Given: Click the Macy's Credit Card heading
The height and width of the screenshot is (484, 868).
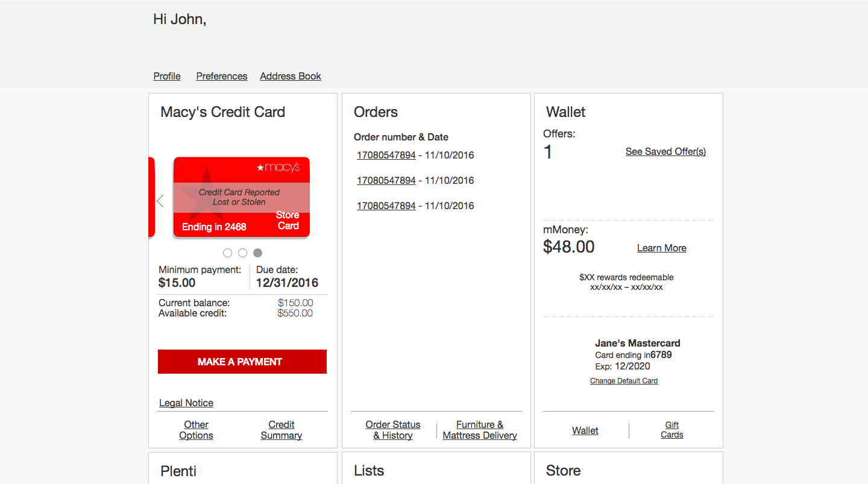Looking at the screenshot, I should tap(223, 112).
